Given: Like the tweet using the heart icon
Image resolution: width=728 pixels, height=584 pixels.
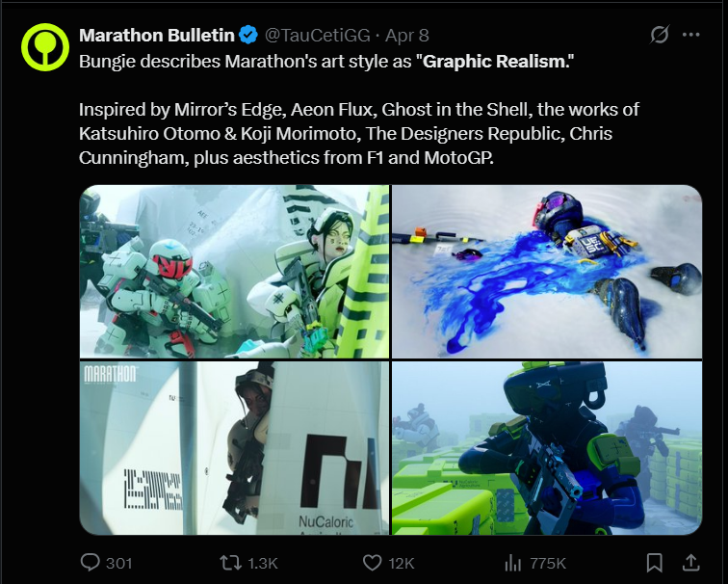Looking at the screenshot, I should (x=372, y=563).
